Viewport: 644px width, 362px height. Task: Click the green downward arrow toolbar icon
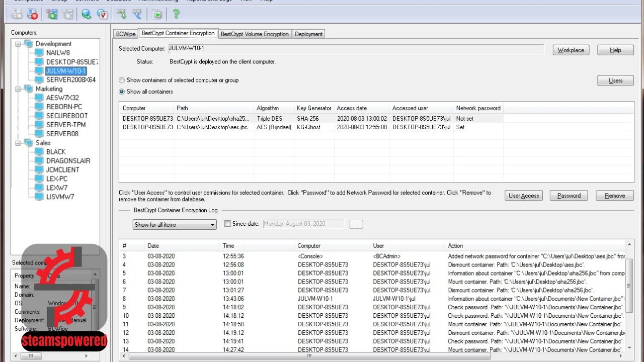(121, 14)
